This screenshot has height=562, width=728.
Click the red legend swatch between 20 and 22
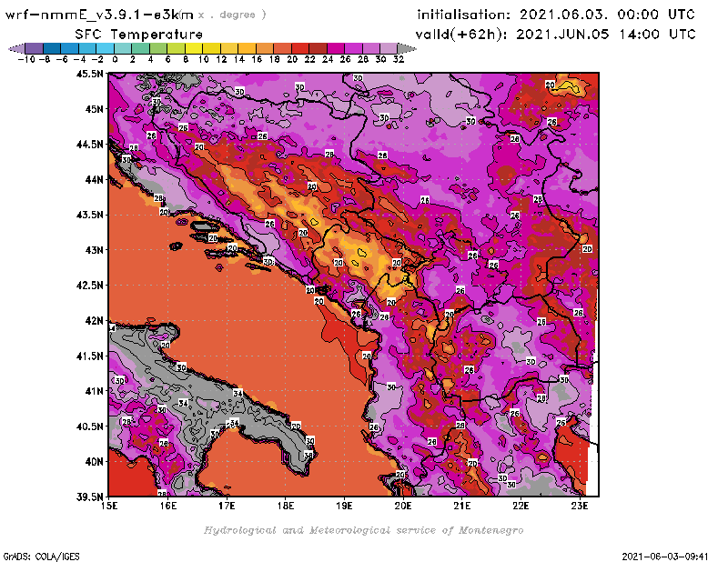point(300,48)
